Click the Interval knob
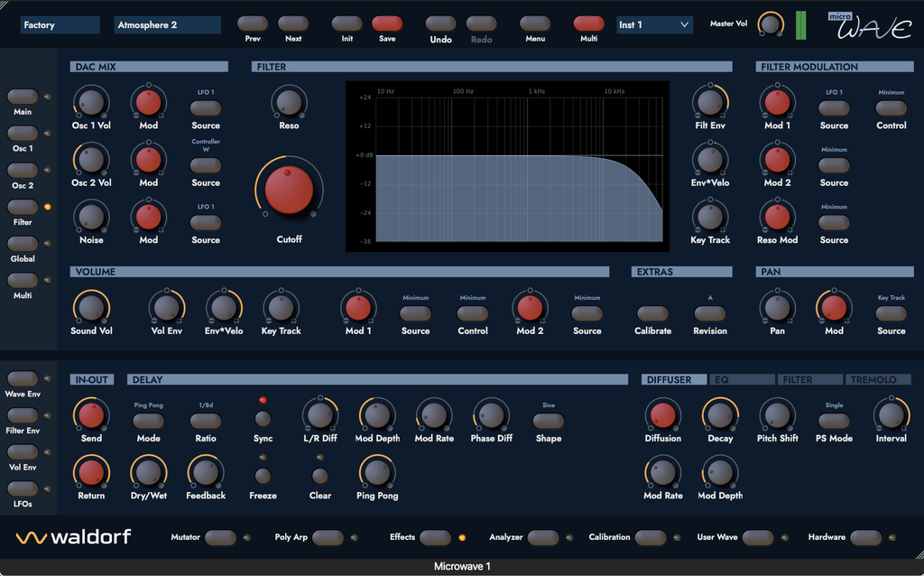Screen dimensions: 924x576 click(891, 414)
